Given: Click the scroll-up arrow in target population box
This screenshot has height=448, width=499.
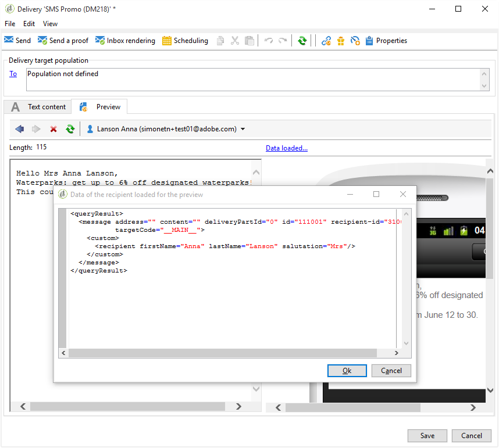Looking at the screenshot, I should 484,74.
